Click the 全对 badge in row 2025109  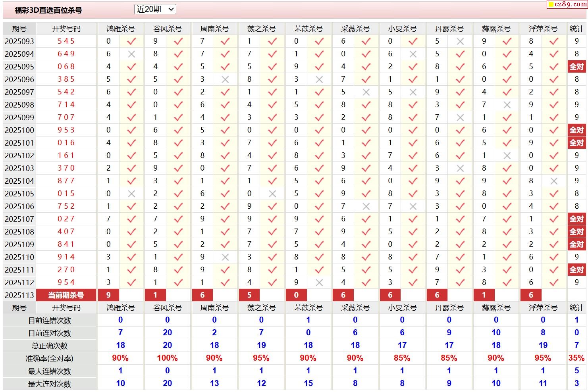[x=576, y=244]
